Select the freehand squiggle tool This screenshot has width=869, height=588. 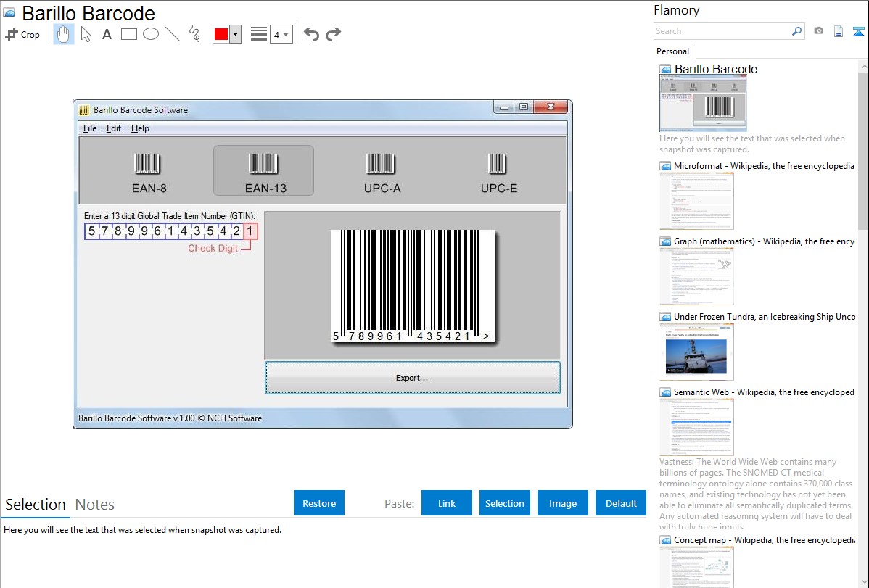pos(194,34)
